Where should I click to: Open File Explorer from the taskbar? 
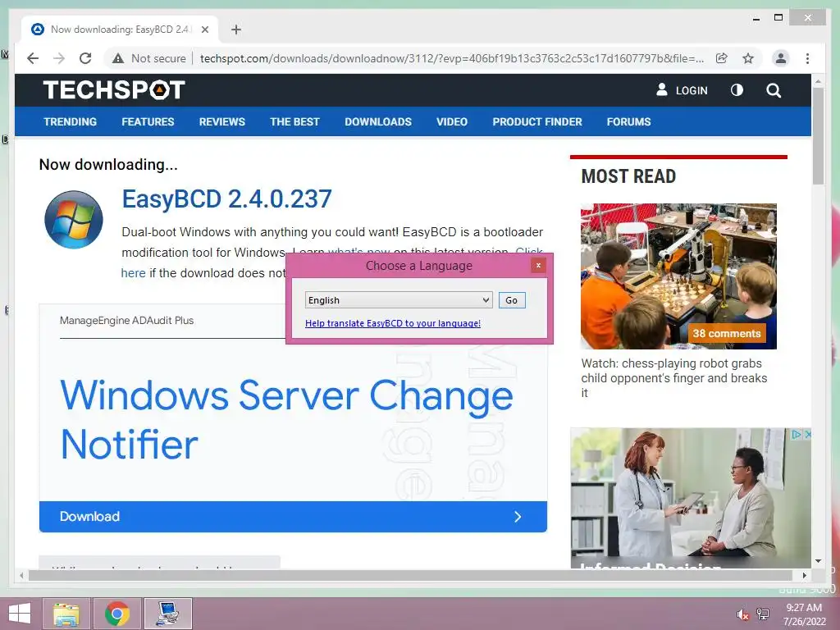(66, 614)
